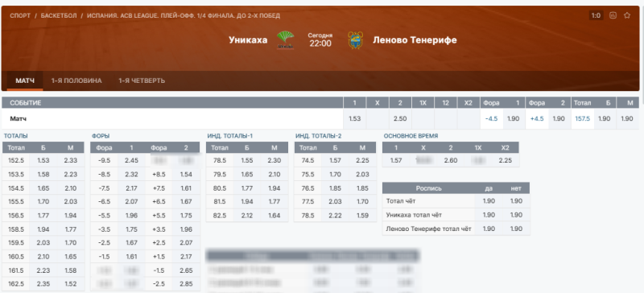
Task: Pick Уникаха under 80.5 at 1.94
Action: click(275, 188)
